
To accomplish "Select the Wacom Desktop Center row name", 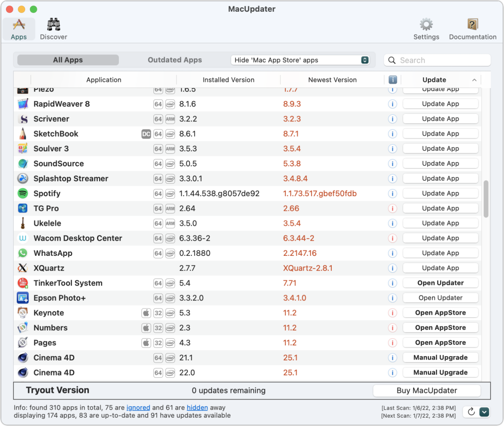I will click(78, 238).
